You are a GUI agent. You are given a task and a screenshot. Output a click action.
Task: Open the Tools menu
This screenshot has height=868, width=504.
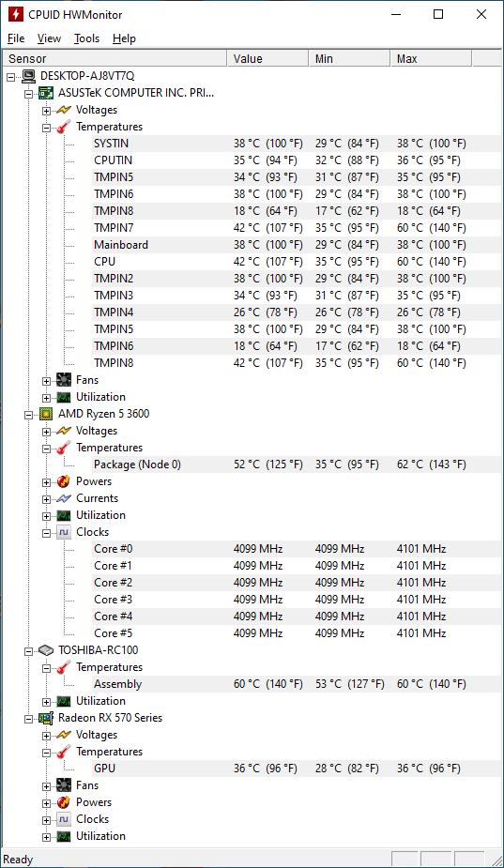point(86,38)
